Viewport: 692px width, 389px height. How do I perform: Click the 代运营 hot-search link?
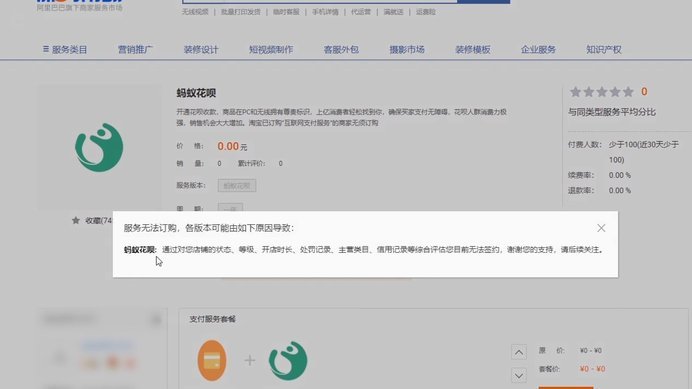pyautogui.click(x=361, y=12)
